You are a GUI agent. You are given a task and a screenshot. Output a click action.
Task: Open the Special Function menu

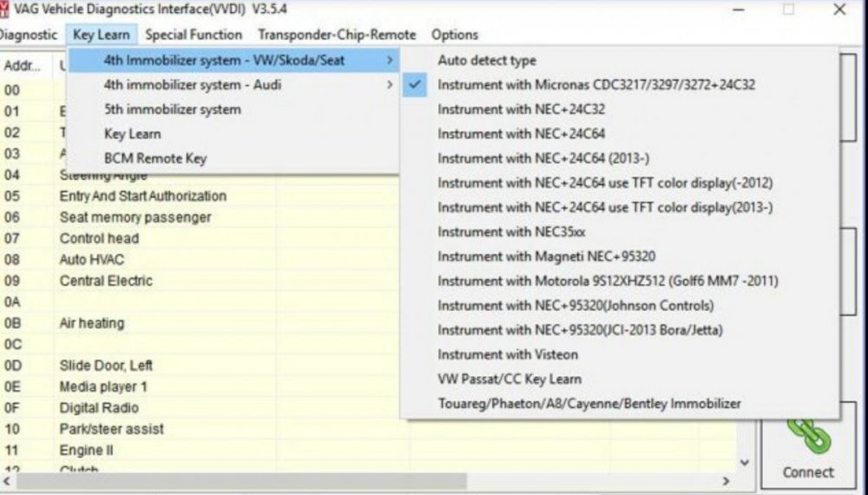(x=194, y=35)
